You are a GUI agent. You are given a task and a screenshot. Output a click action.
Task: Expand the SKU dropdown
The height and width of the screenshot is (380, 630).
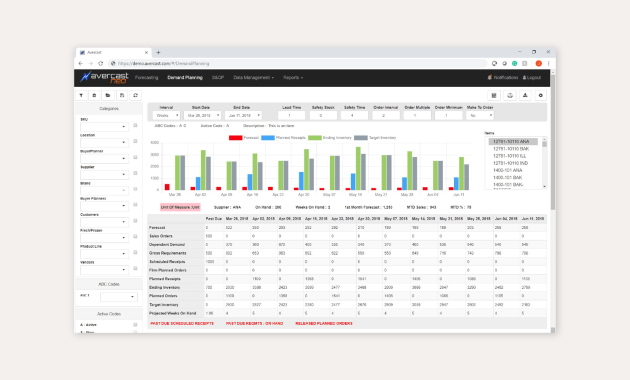coord(104,127)
